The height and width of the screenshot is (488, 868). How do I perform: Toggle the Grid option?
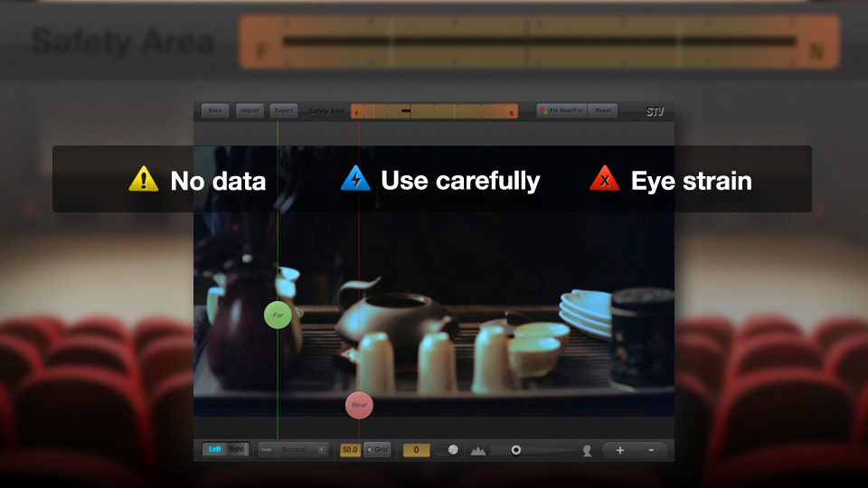tap(377, 449)
